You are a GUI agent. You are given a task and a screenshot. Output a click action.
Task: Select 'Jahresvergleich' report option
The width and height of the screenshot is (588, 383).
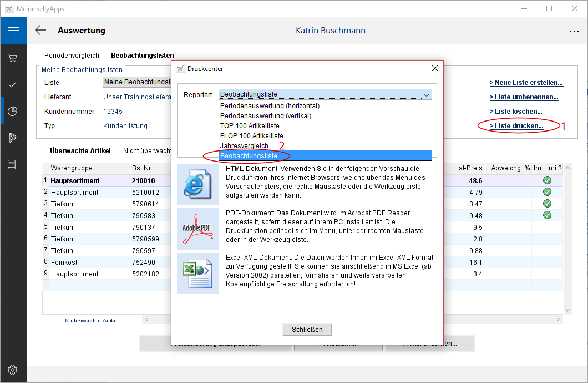pyautogui.click(x=244, y=146)
